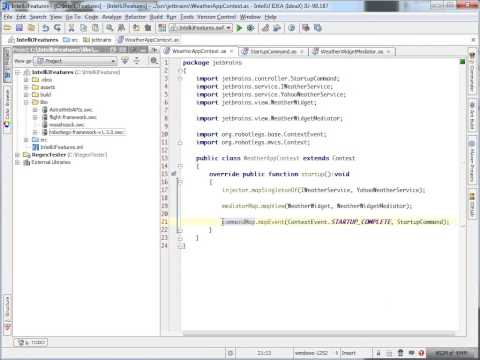480x360 pixels.
Task: Open the Build menu
Action: (x=156, y=17)
